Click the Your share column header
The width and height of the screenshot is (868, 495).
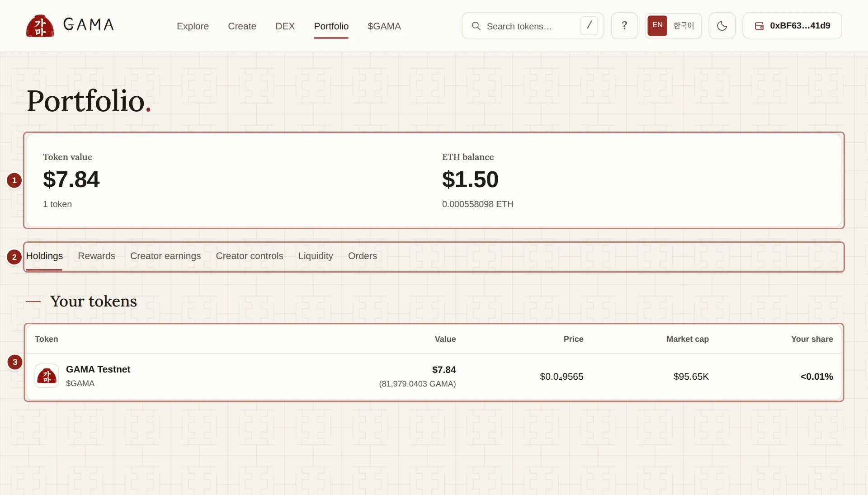(x=812, y=339)
